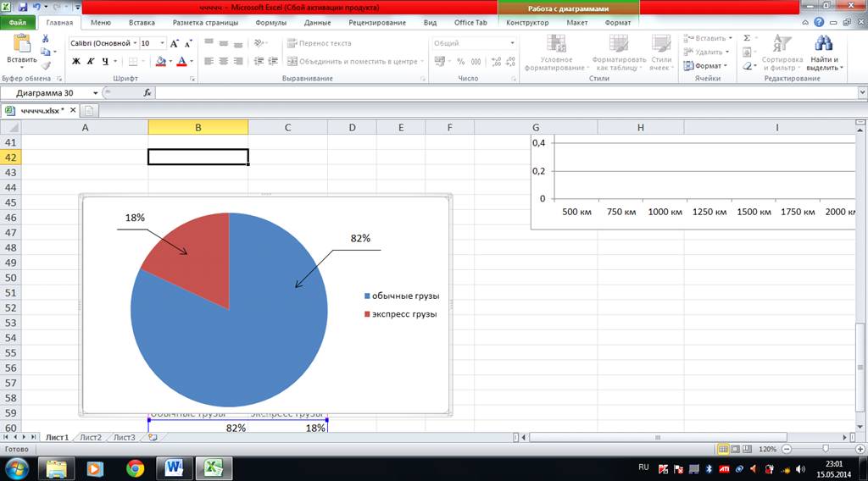Switch to the Конструктор chart tab

[527, 23]
